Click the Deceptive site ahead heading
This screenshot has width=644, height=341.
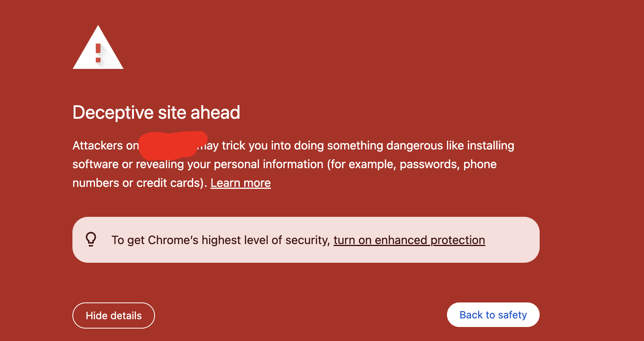(x=156, y=112)
